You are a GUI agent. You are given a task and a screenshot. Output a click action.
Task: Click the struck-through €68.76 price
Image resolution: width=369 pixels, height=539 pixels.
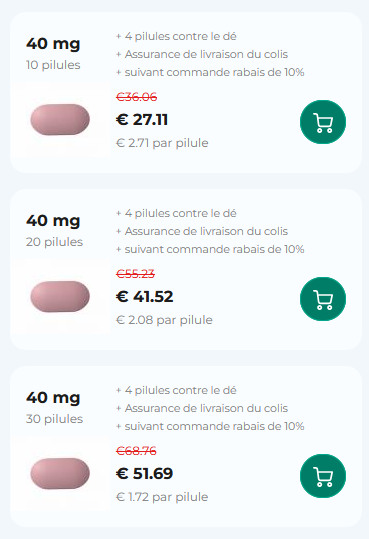coord(136,451)
